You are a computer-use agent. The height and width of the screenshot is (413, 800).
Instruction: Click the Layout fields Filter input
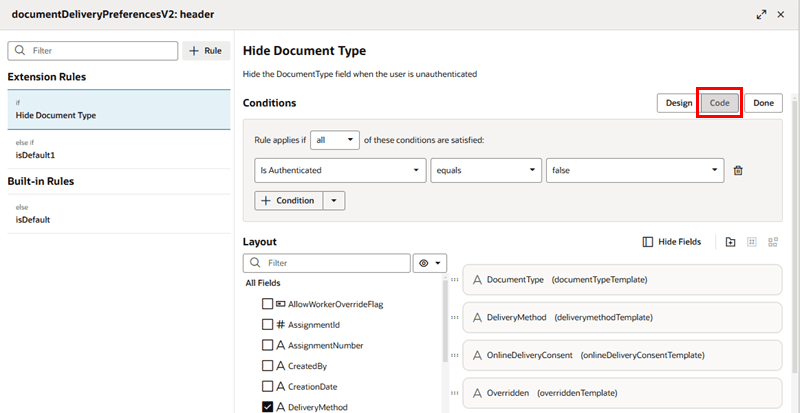pyautogui.click(x=327, y=263)
